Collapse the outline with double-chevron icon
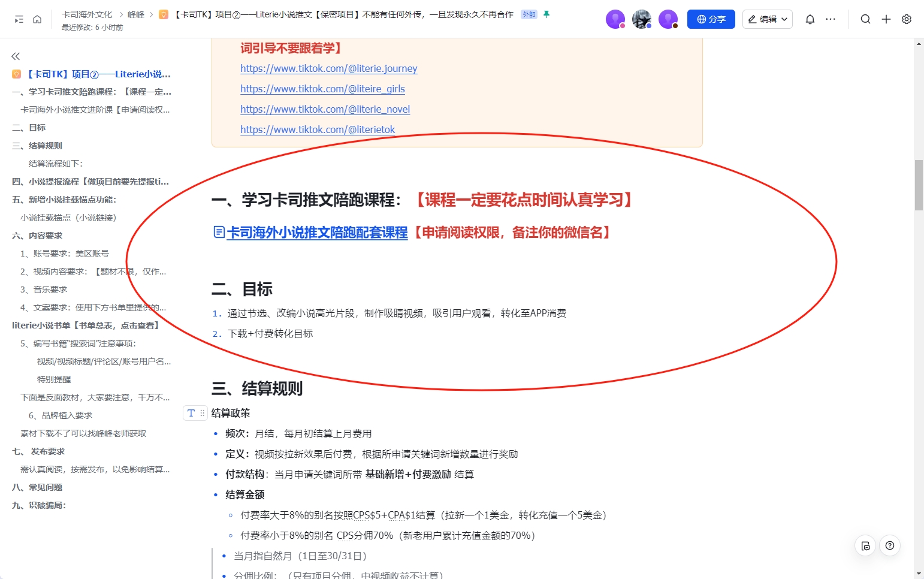 point(16,56)
